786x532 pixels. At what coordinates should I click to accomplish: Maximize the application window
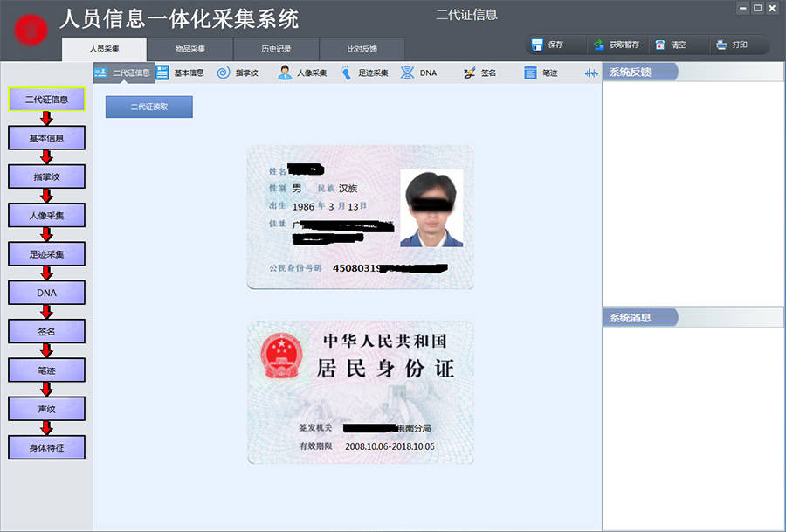(757, 8)
